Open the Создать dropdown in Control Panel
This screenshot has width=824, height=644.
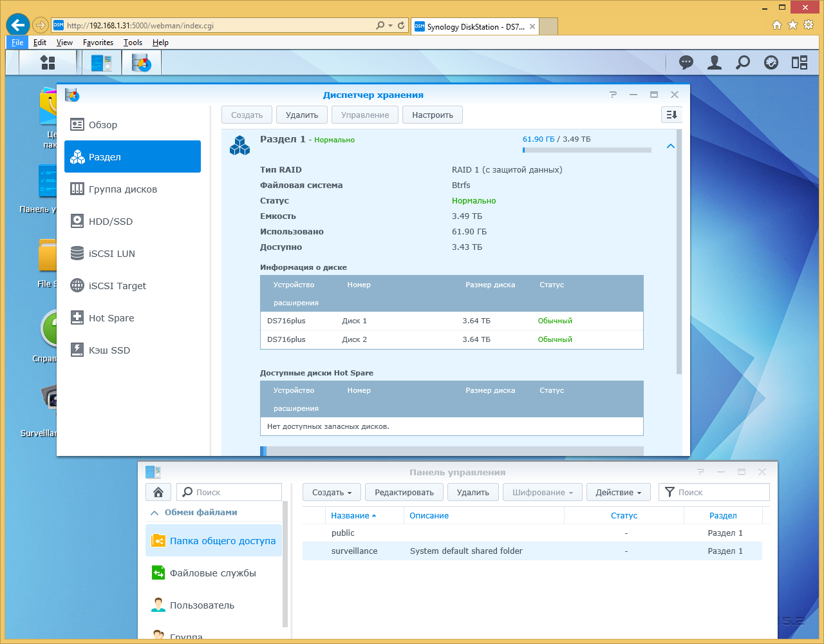[332, 492]
